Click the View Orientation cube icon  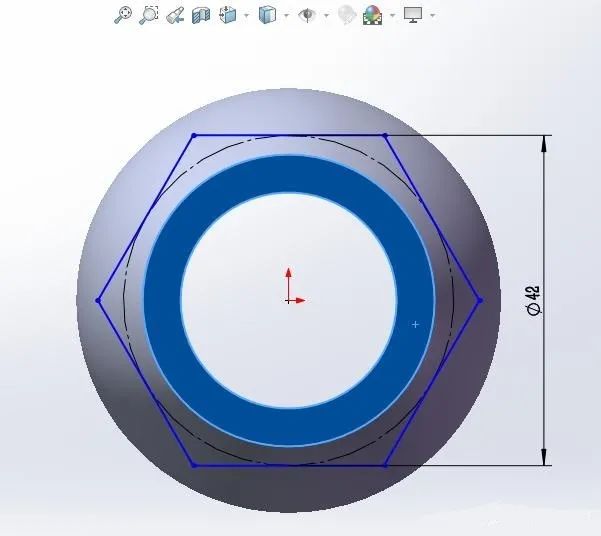coord(227,15)
